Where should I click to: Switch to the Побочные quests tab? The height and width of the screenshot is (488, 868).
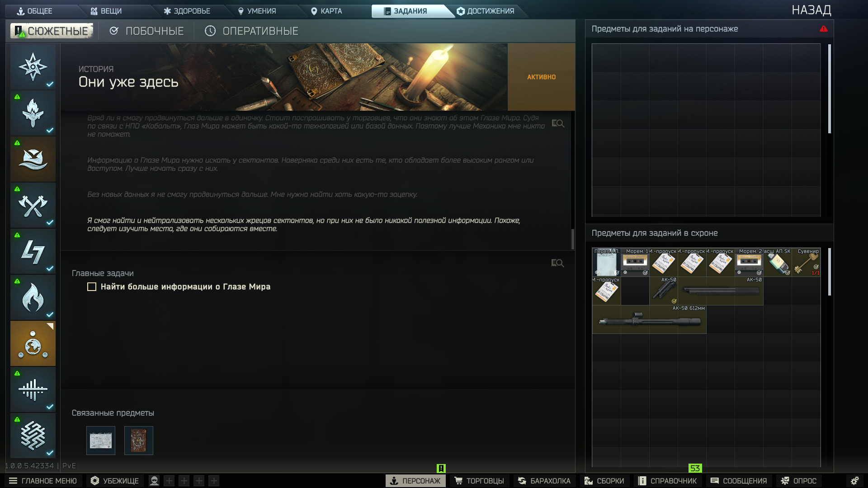click(x=146, y=31)
